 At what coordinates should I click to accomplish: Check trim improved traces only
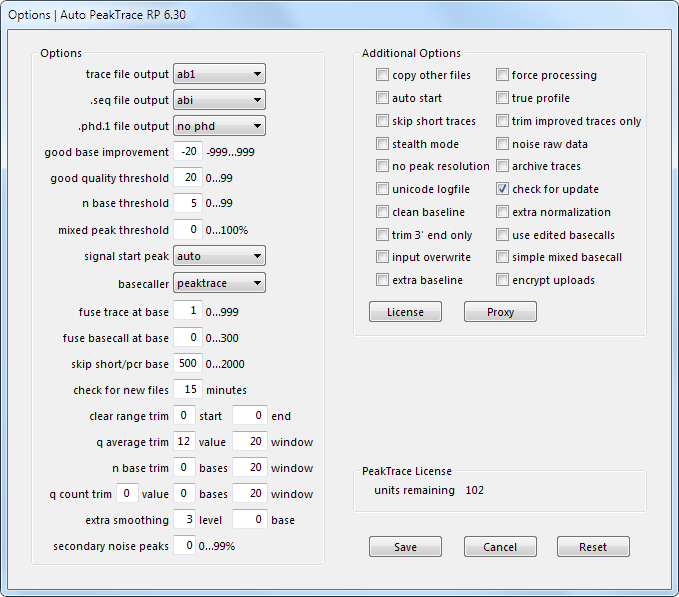[502, 120]
